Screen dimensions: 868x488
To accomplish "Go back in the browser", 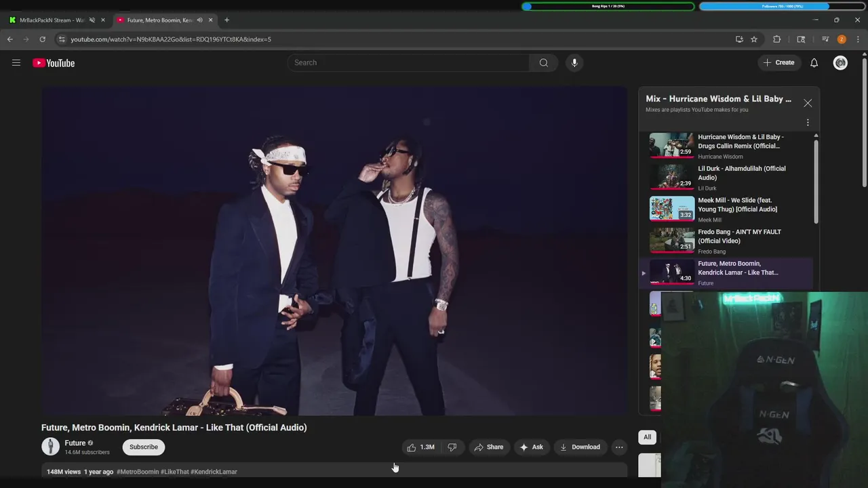I will 10,39.
